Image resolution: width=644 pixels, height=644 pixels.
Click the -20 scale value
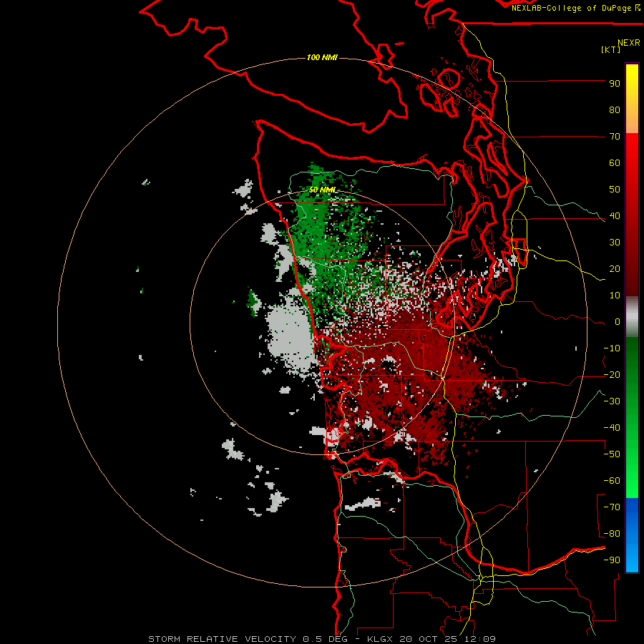(x=612, y=375)
